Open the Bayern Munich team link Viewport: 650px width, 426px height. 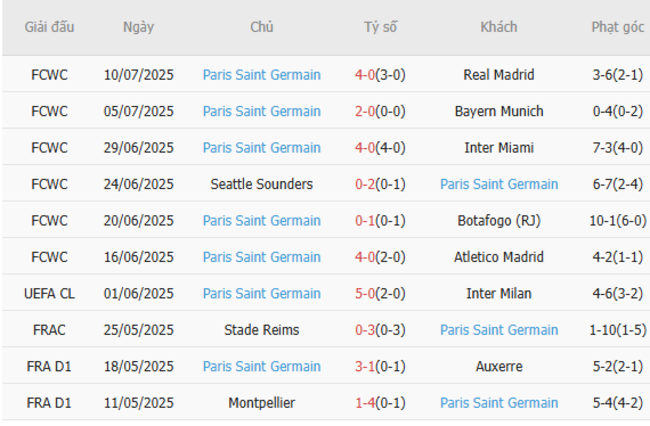(498, 111)
